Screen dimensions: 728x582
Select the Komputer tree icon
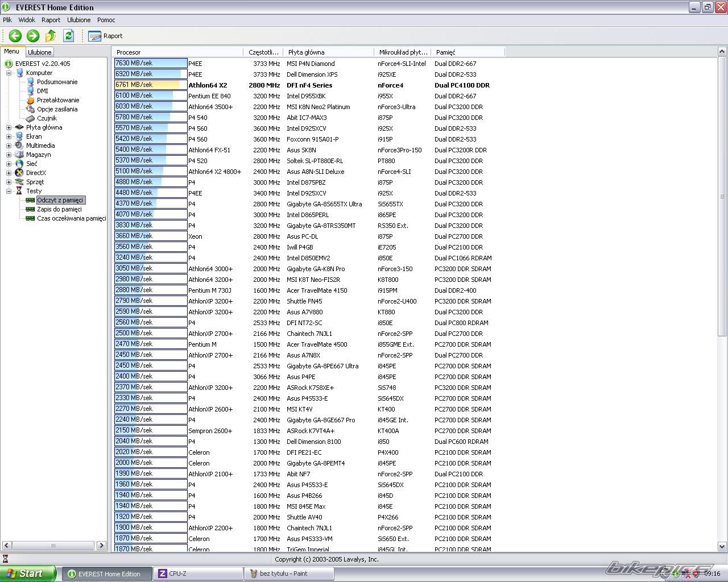(x=20, y=73)
